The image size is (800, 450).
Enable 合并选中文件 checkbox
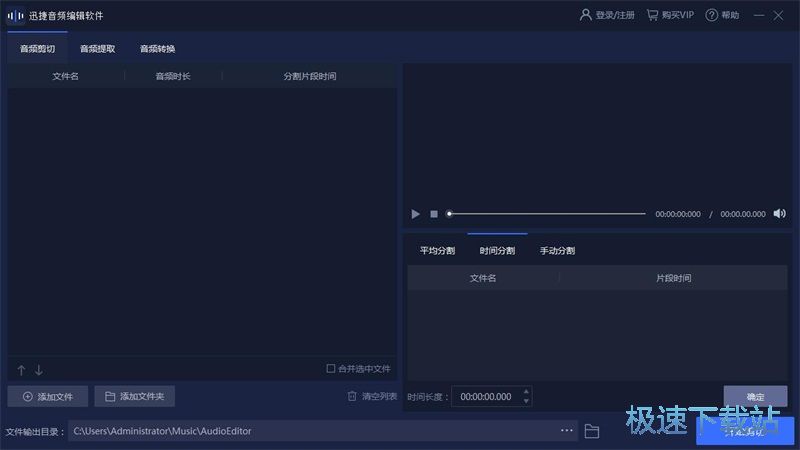(x=331, y=369)
